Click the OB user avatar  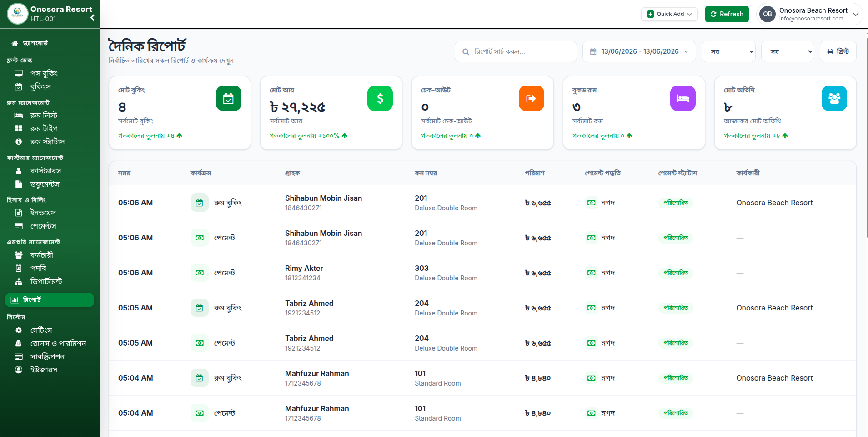pos(768,14)
